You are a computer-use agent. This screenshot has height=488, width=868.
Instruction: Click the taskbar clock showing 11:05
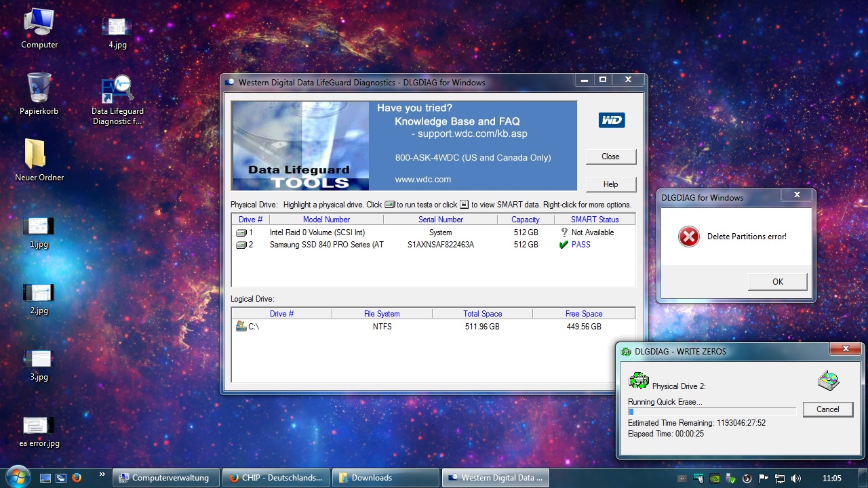click(831, 478)
